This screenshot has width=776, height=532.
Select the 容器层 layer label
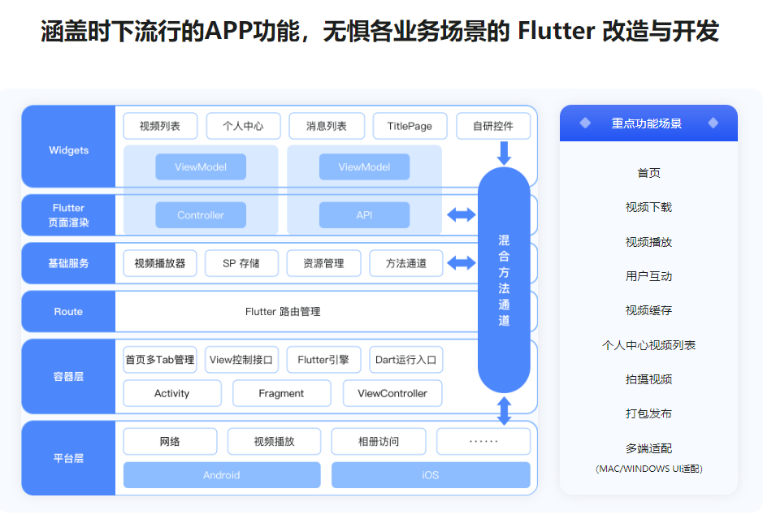pos(68,377)
